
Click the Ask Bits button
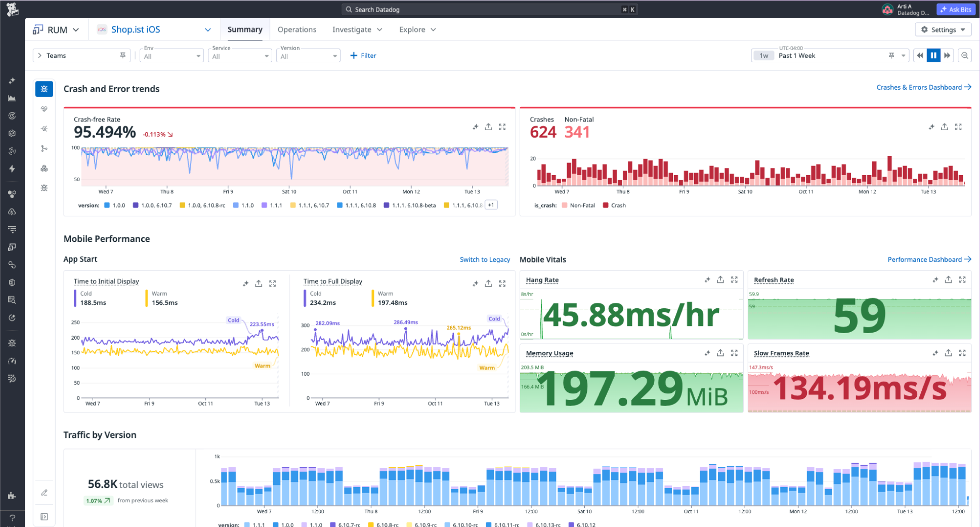[956, 10]
